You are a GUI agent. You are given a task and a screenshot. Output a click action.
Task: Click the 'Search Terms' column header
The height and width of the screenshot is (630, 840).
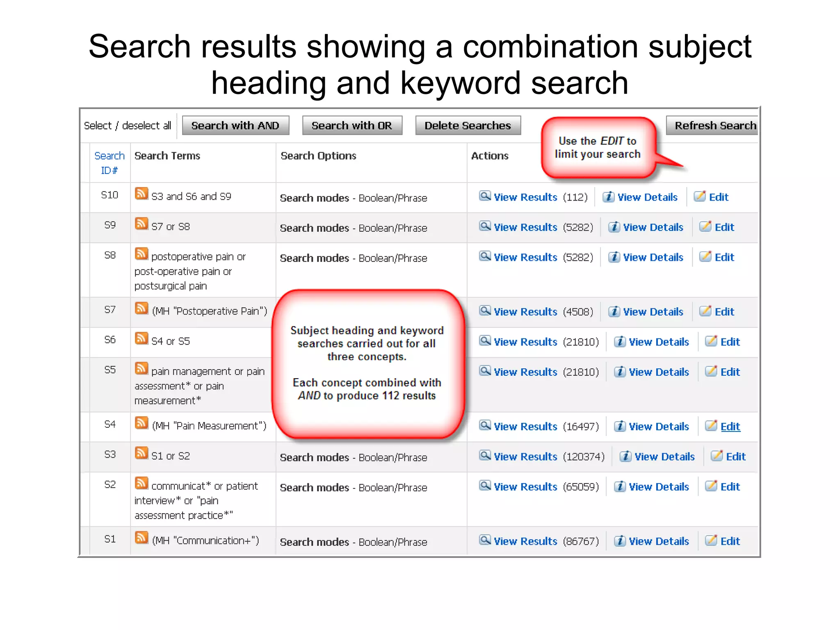[x=167, y=156]
